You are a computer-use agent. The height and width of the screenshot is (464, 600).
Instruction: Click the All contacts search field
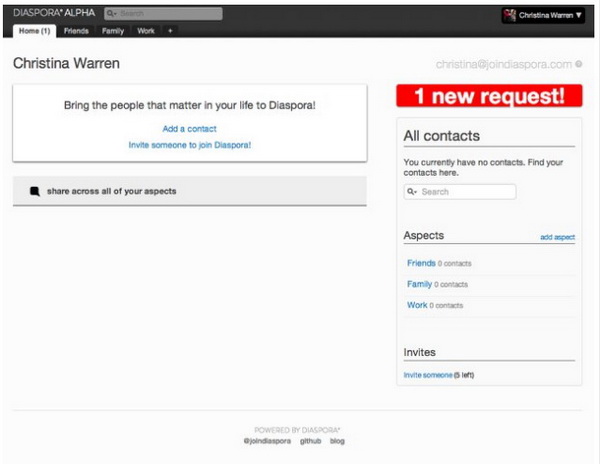(x=460, y=192)
